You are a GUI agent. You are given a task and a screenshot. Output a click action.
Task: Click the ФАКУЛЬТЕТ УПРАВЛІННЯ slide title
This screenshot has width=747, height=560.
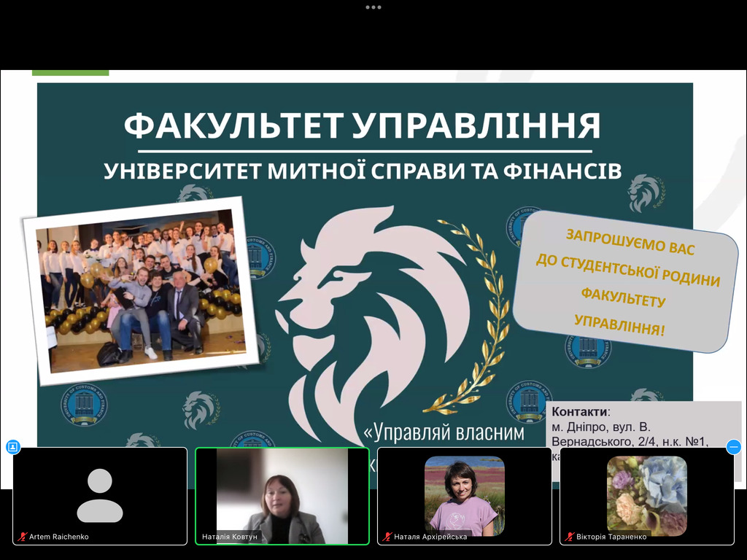[x=362, y=126]
